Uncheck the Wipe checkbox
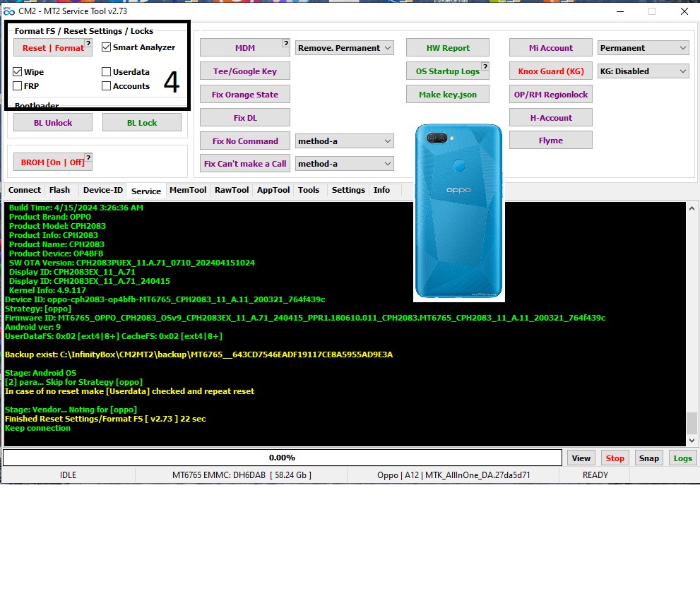Viewport: 700px width, 608px height. coord(18,71)
